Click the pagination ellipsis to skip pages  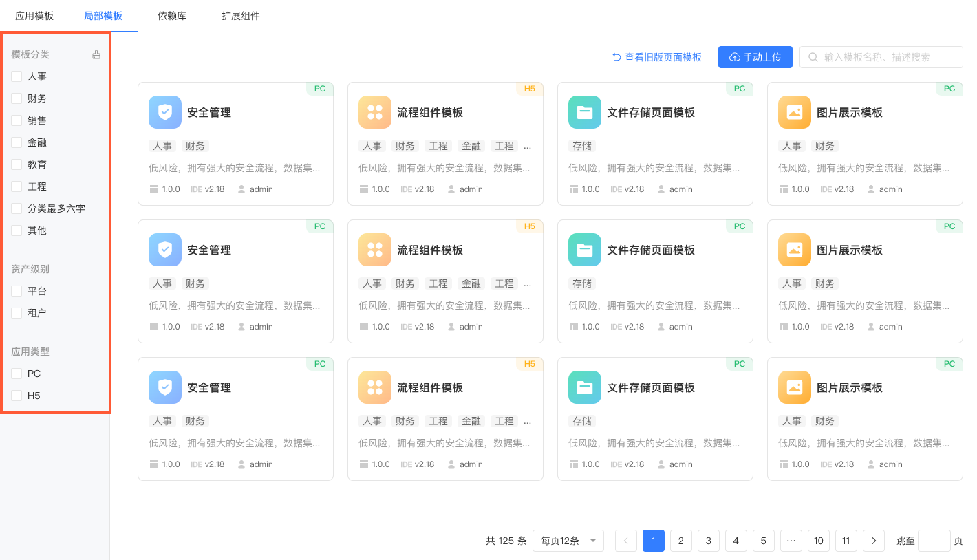[791, 541]
